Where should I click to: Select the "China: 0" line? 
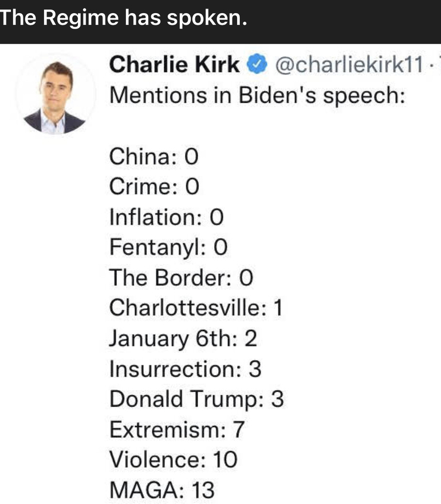pyautogui.click(x=153, y=156)
